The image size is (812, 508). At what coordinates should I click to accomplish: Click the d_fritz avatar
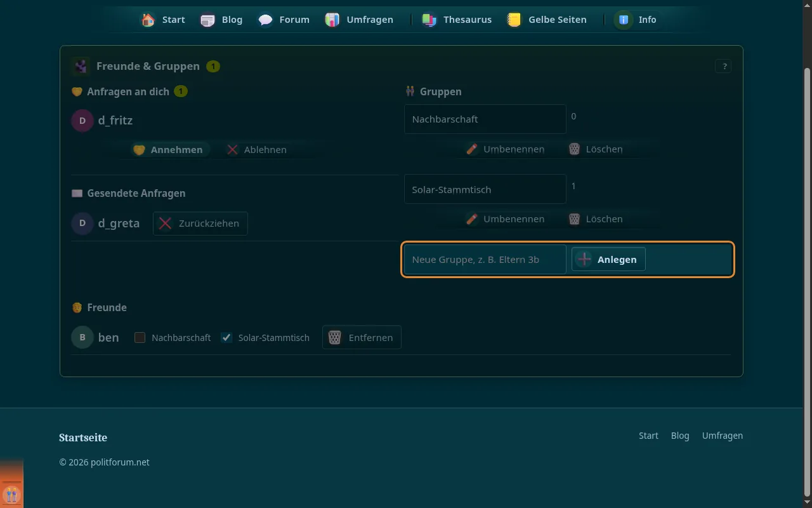pos(82,121)
